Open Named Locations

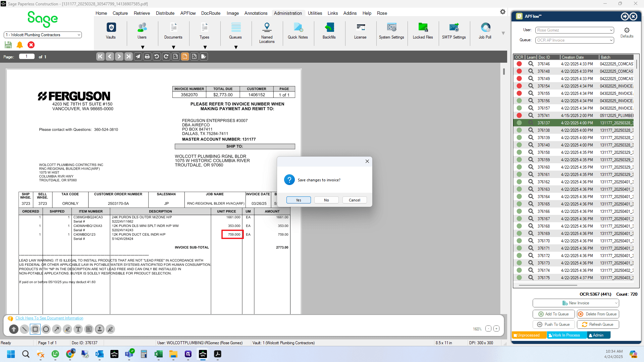[x=267, y=33]
